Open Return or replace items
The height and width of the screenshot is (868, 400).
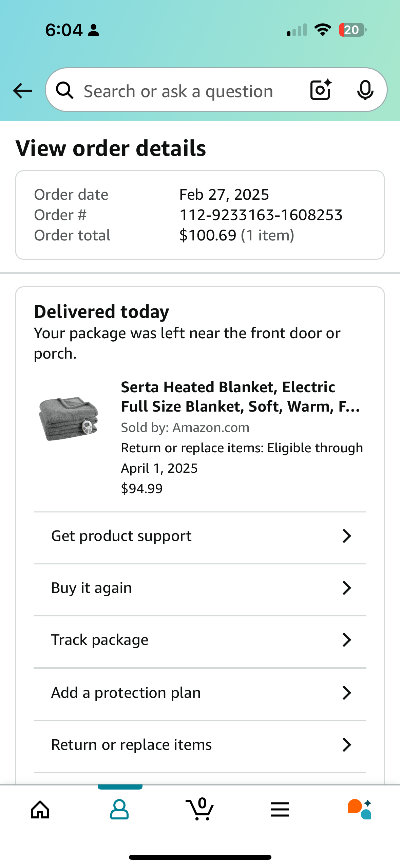tap(200, 745)
